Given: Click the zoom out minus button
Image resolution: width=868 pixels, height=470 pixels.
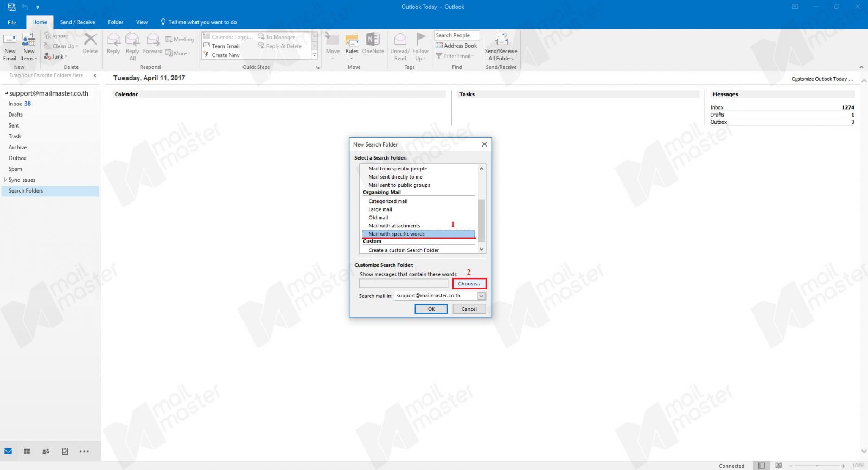Looking at the screenshot, I should [x=791, y=466].
